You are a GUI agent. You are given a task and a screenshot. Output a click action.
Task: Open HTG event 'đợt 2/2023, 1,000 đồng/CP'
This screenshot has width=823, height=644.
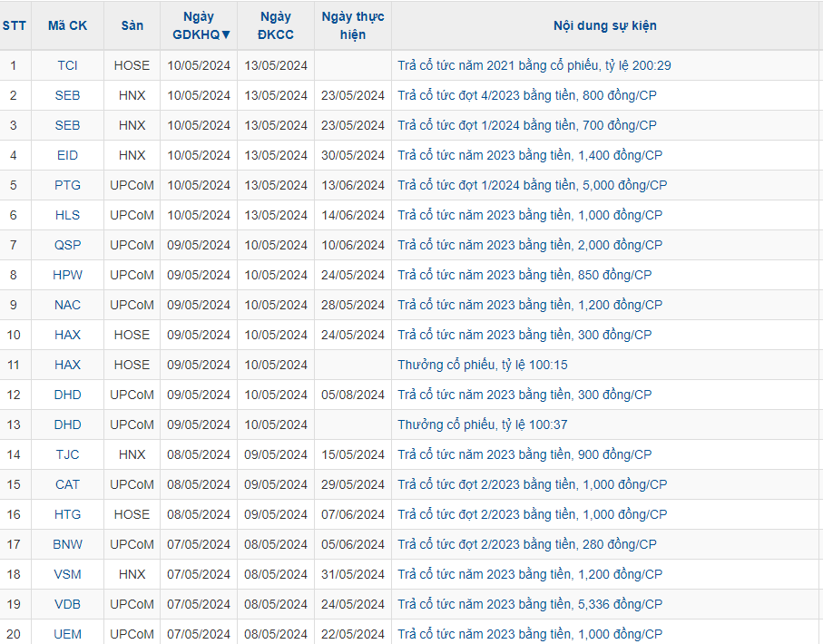point(533,514)
